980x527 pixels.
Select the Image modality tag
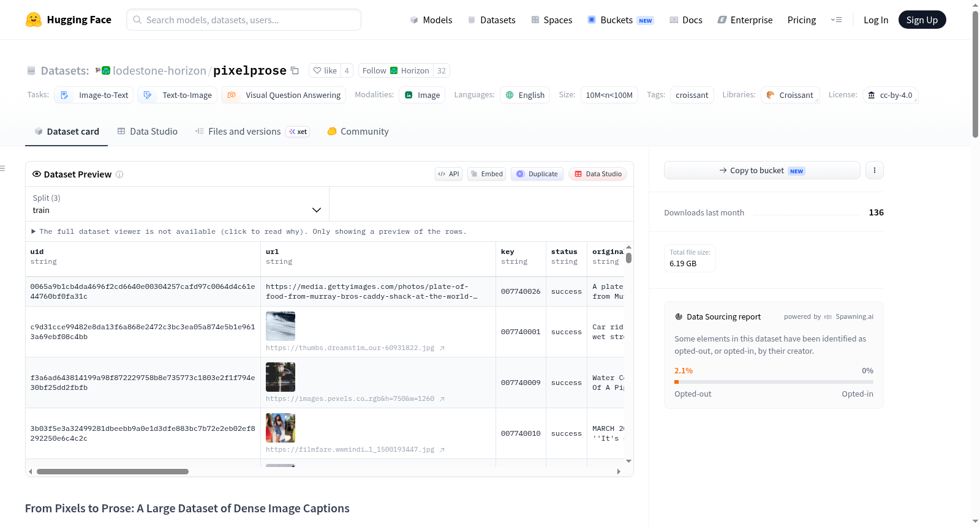(422, 95)
